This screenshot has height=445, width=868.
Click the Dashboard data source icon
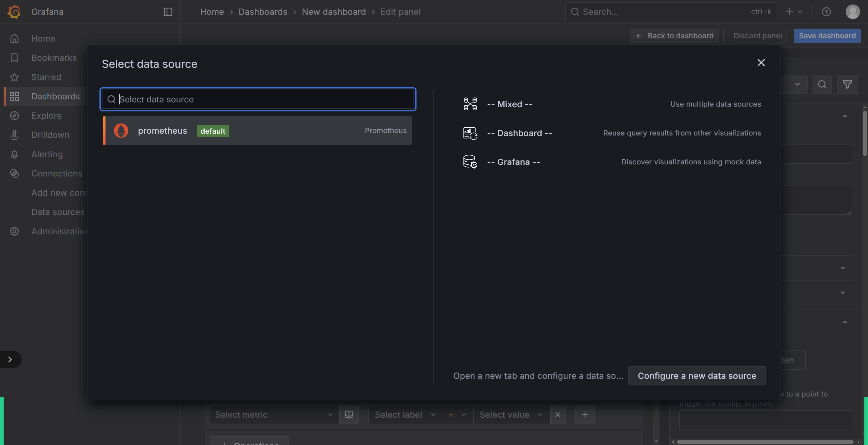(x=470, y=133)
